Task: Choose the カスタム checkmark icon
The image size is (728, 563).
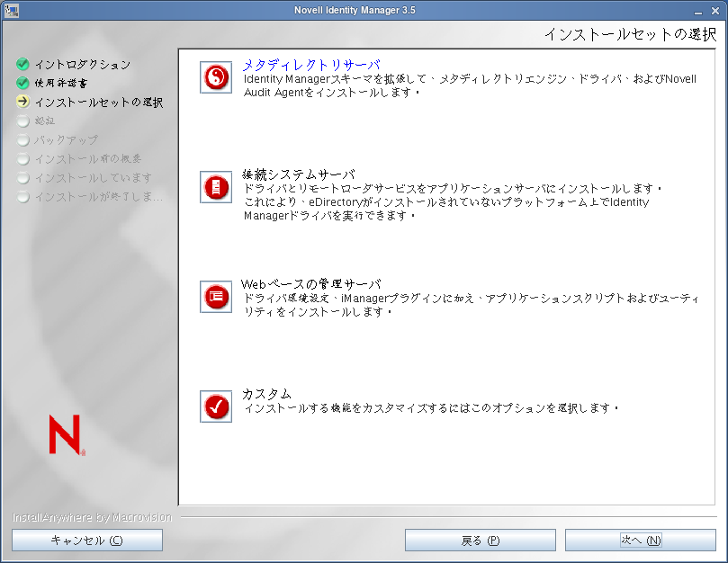Action: [x=216, y=407]
